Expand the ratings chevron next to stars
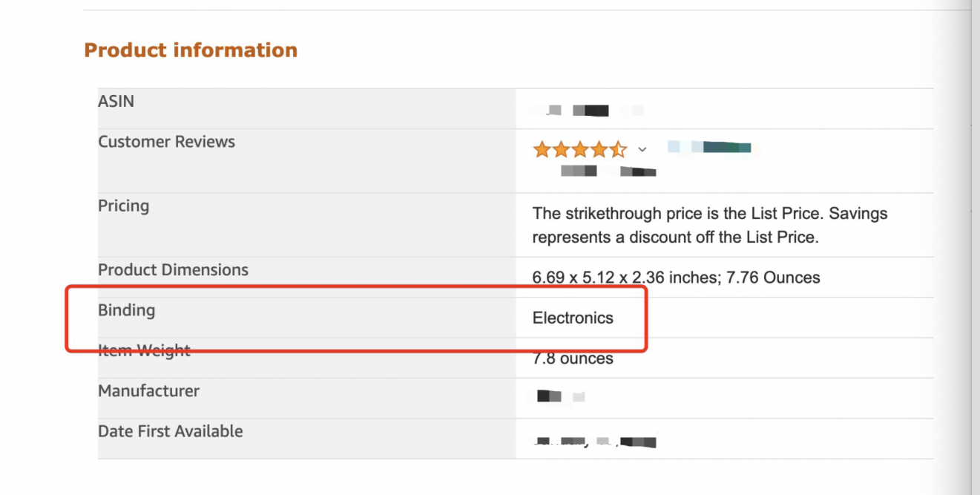The height and width of the screenshot is (495, 980). (x=642, y=149)
